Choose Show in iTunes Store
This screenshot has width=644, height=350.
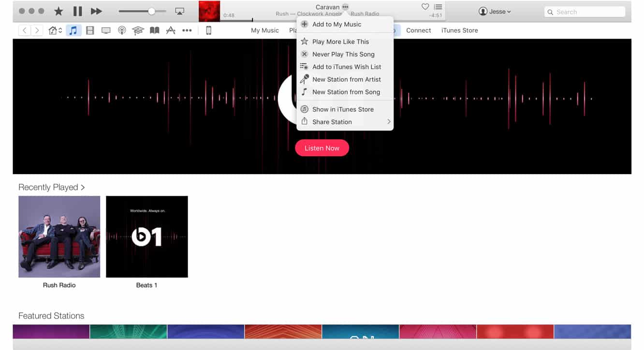pos(345,109)
